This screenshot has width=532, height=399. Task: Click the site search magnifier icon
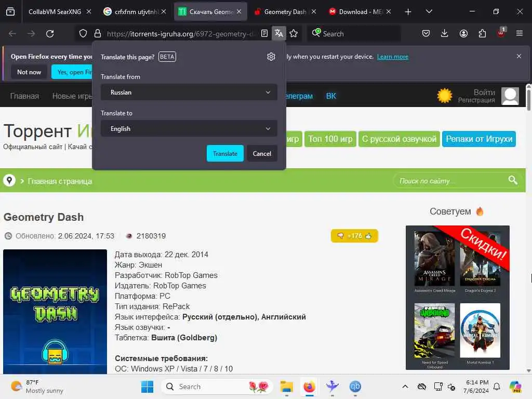(513, 180)
